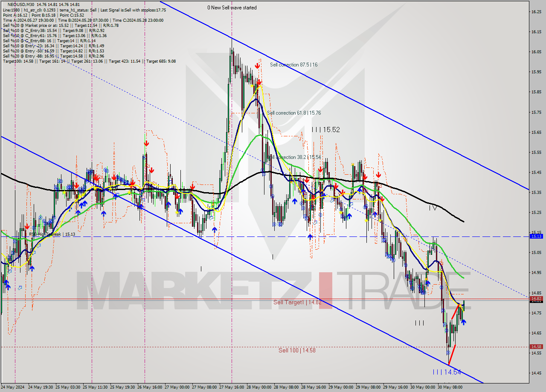Click the '28 May 08:00' time label

[x=286, y=387]
